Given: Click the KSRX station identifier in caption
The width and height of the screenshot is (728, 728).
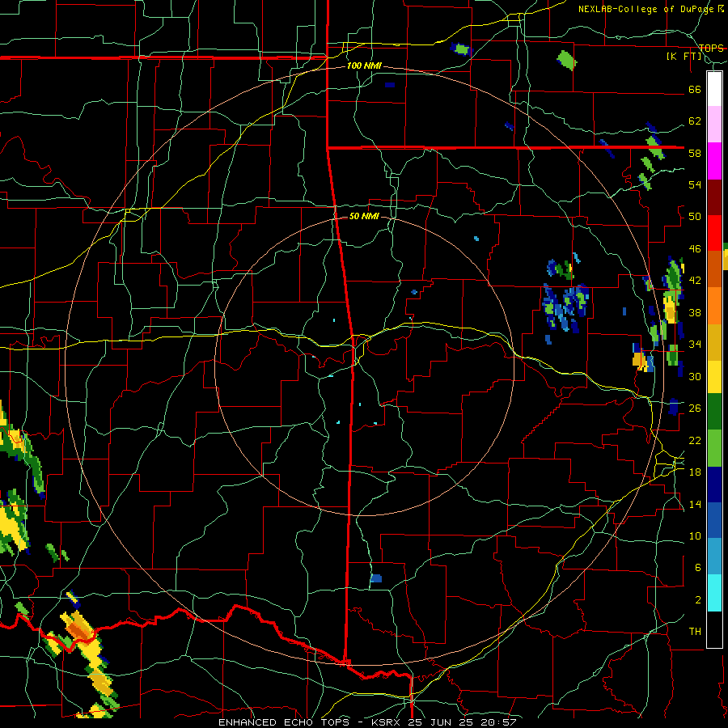Looking at the screenshot, I should tap(388, 722).
